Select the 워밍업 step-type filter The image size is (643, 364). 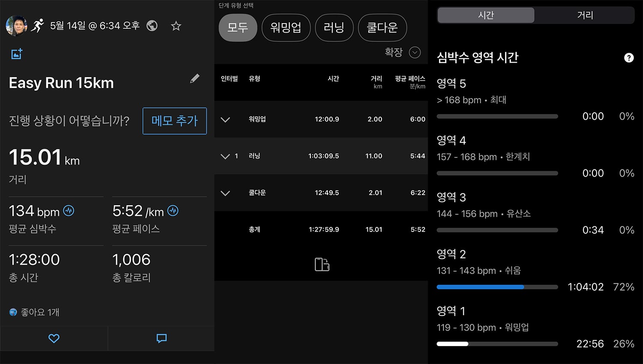286,28
